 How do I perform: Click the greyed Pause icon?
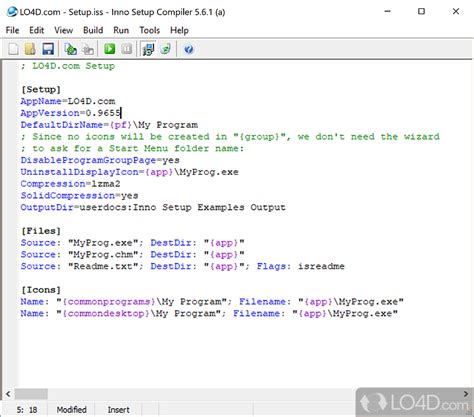127,49
